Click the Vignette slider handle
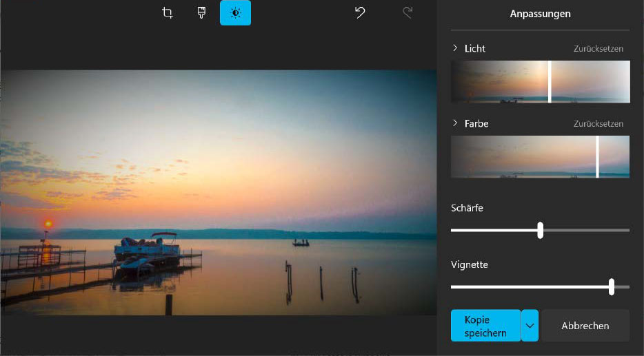 [x=612, y=286]
